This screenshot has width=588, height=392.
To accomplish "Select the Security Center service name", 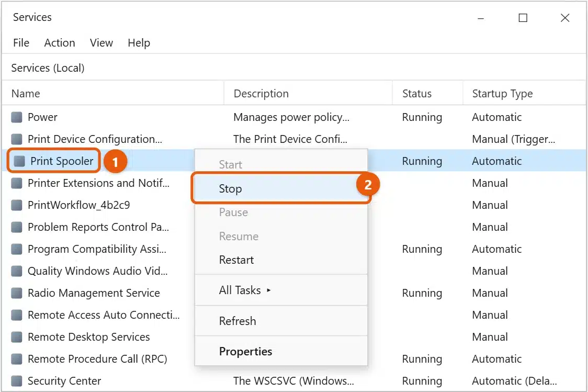I will tap(64, 380).
